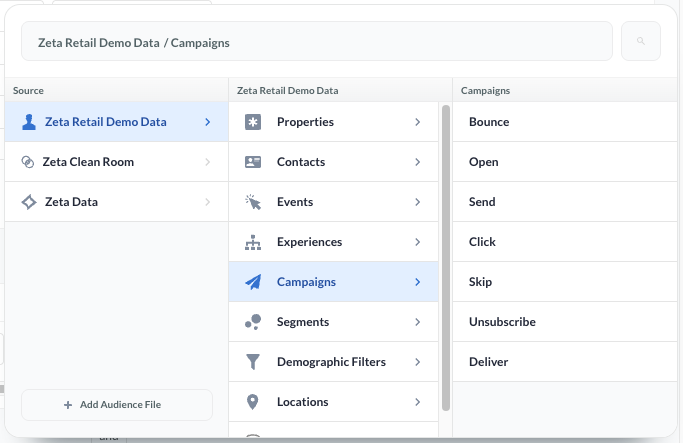Expand the Segments row chevron
683x443 pixels.
point(418,322)
